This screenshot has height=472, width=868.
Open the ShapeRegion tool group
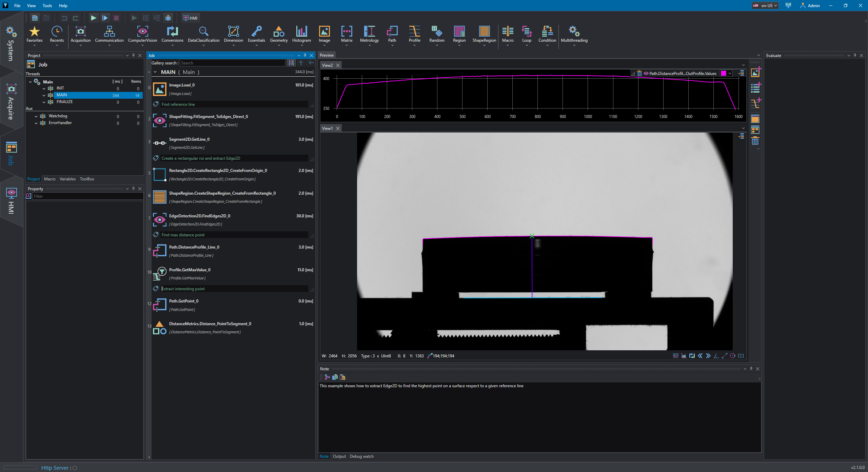click(x=484, y=35)
